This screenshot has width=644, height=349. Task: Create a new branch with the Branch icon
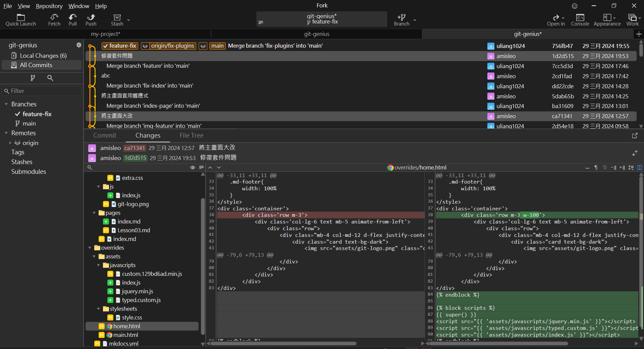(401, 20)
